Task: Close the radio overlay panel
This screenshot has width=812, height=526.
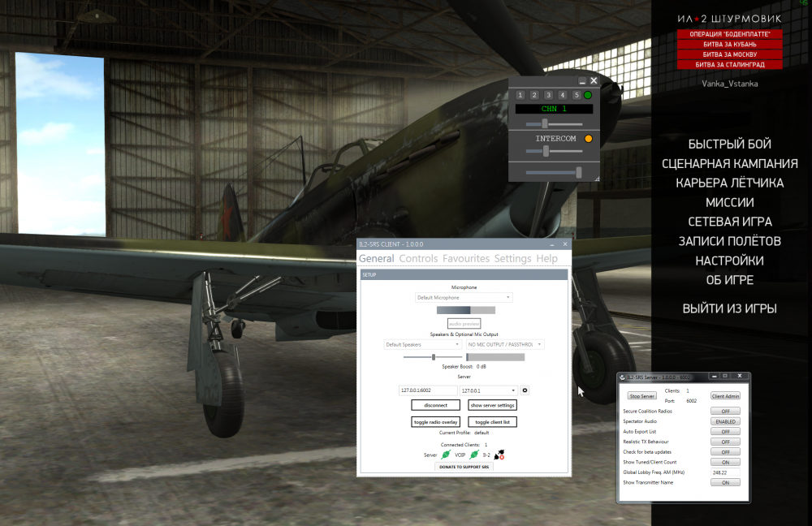Action: click(x=594, y=80)
